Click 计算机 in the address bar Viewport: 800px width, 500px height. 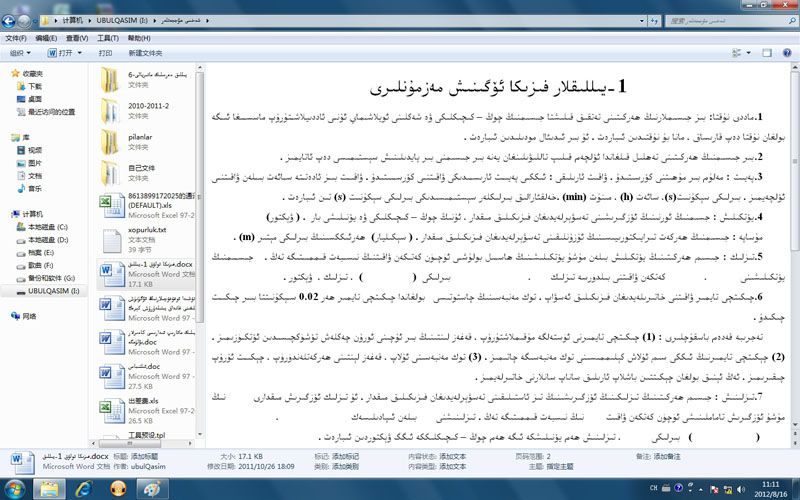(72, 21)
